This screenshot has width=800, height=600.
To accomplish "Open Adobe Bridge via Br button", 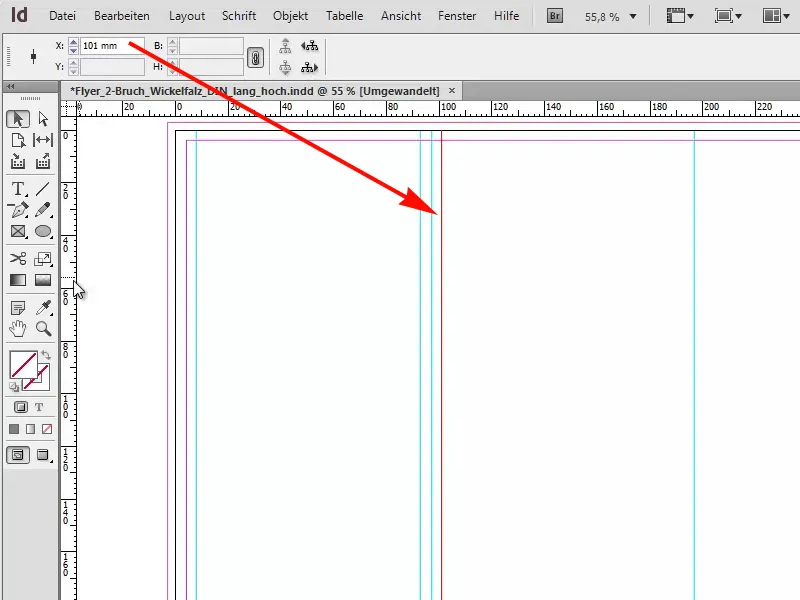I will pyautogui.click(x=555, y=16).
